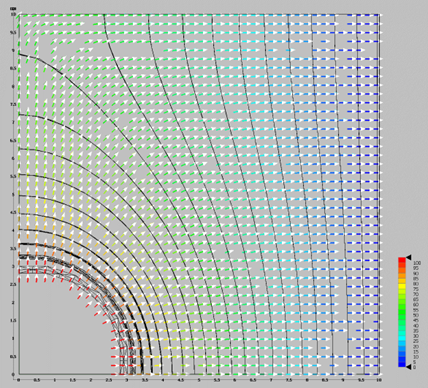The image size is (428, 388).
Task: Pick the pure green swatch in the color legend
Action: pyautogui.click(x=402, y=312)
